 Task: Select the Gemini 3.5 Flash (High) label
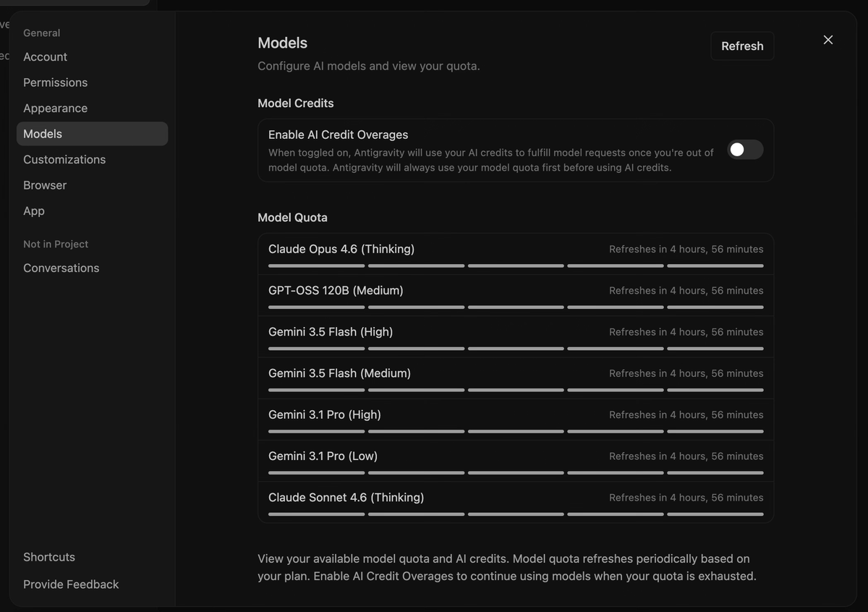(331, 332)
